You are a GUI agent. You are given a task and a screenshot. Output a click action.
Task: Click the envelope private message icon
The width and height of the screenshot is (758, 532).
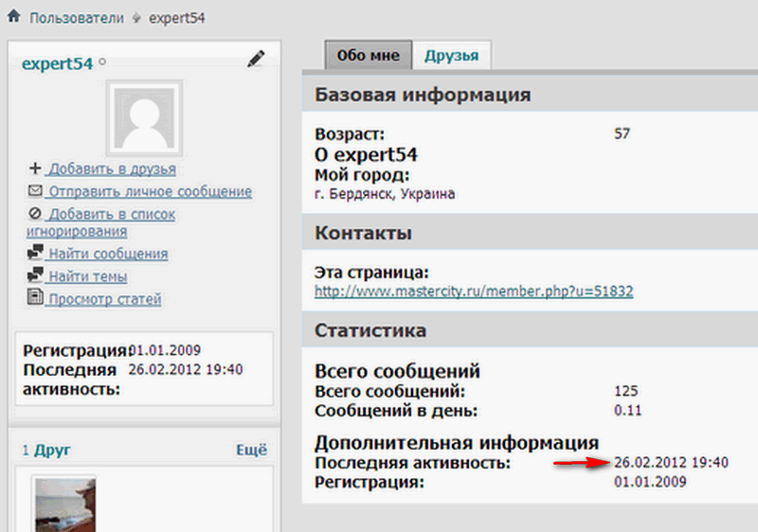click(35, 190)
